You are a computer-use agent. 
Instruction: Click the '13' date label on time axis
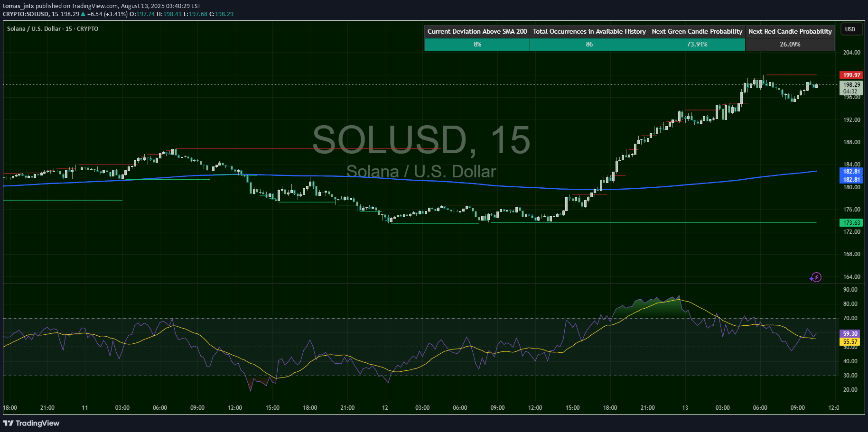pyautogui.click(x=685, y=408)
